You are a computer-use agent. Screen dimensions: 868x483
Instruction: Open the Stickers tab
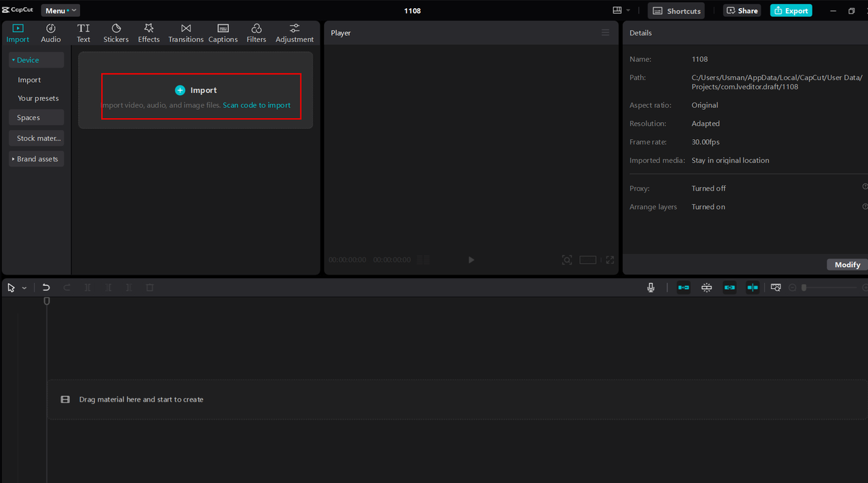point(116,33)
